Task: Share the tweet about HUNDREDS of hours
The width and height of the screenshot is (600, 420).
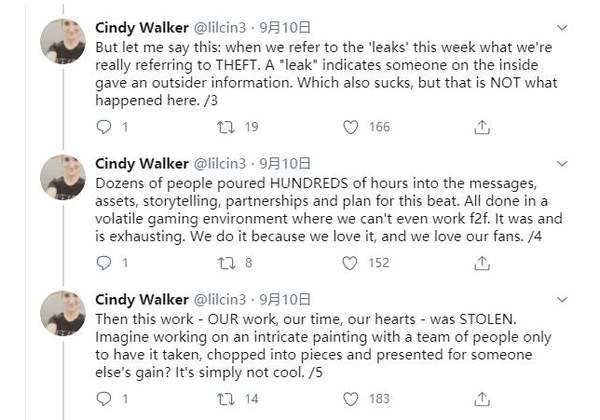Action: pos(482,263)
